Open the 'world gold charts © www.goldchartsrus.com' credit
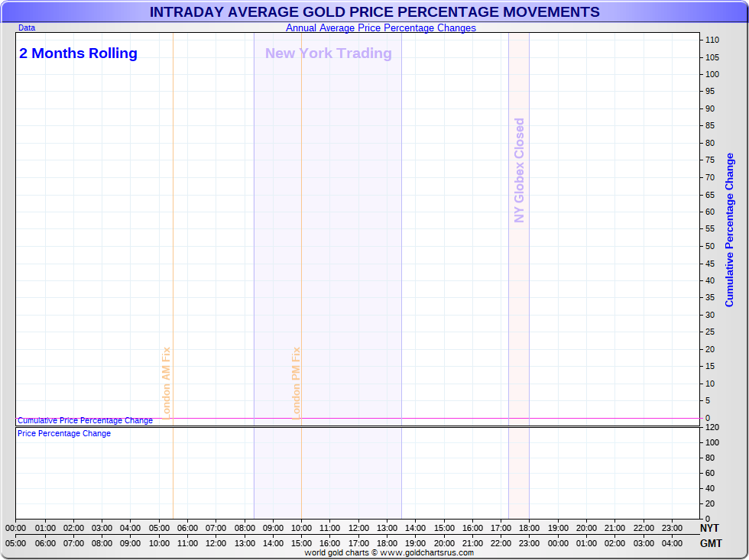 [x=389, y=553]
